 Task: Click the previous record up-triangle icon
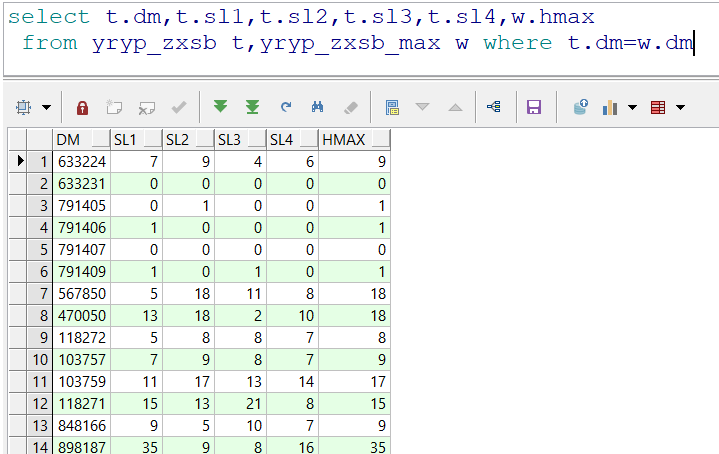coord(455,107)
